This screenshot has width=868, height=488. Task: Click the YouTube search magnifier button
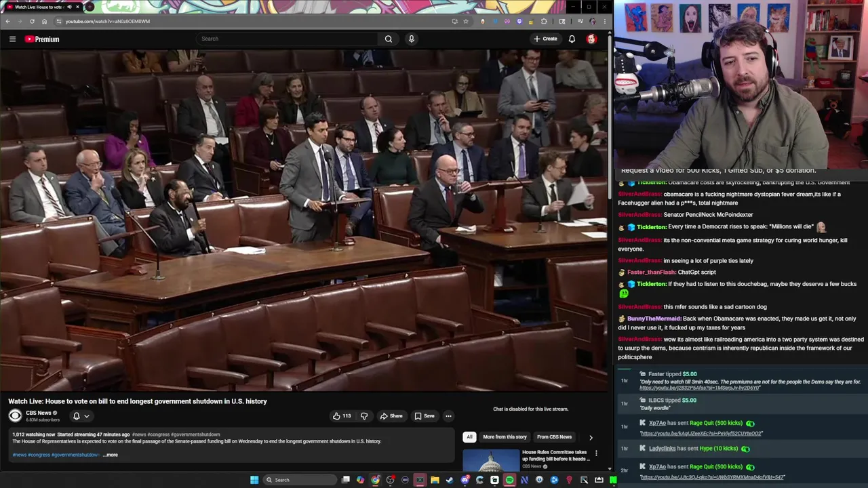(x=389, y=39)
